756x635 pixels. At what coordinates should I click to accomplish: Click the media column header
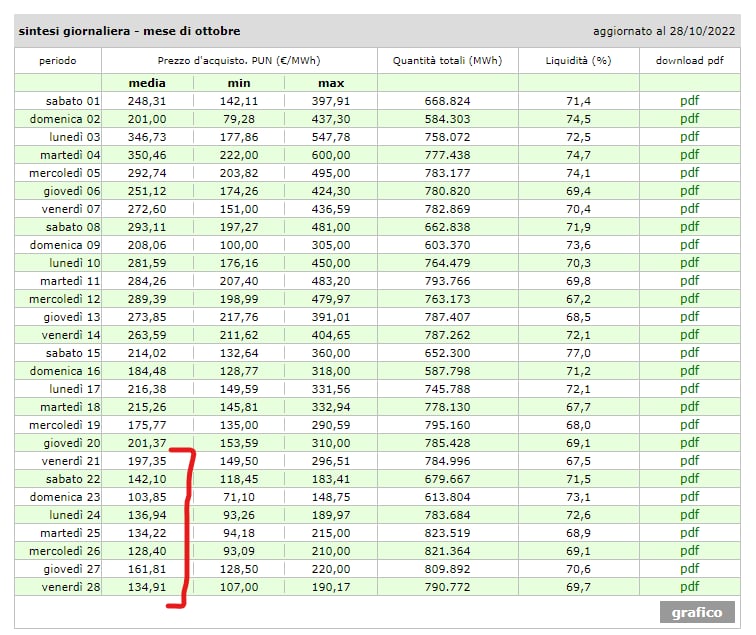(148, 83)
